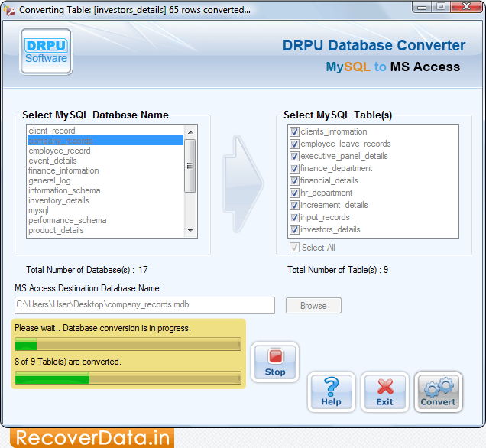The image size is (486, 448).
Task: Click the DRPU Software logo
Action: pos(46,51)
